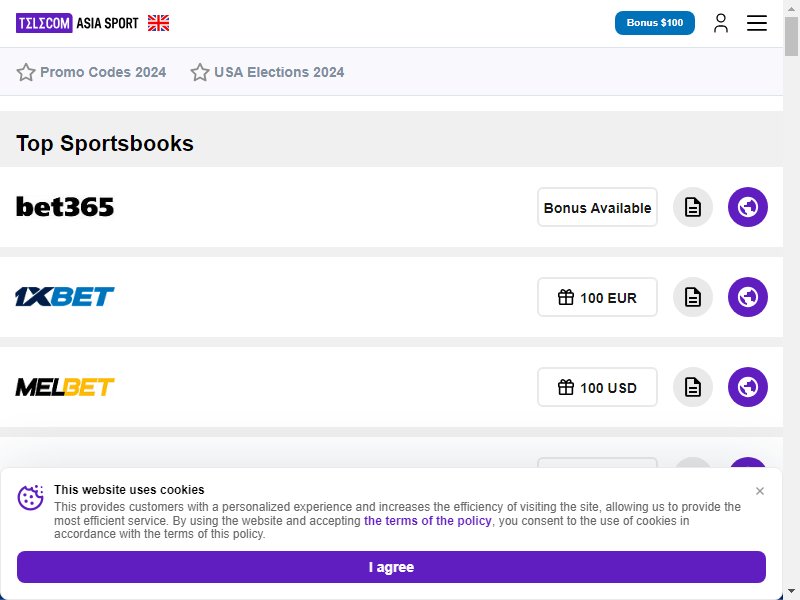Click the 1xBet 100 EUR bonus button
This screenshot has width=800, height=600.
pyautogui.click(x=597, y=297)
